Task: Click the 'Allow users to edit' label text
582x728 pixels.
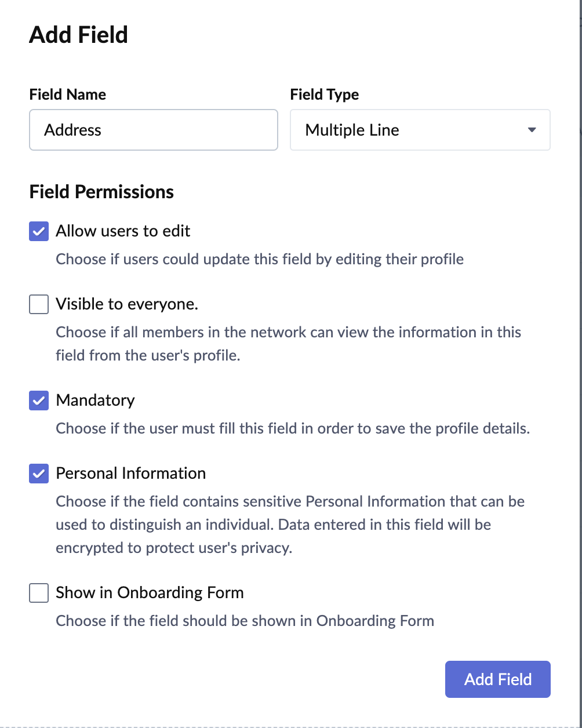Action: click(x=123, y=231)
